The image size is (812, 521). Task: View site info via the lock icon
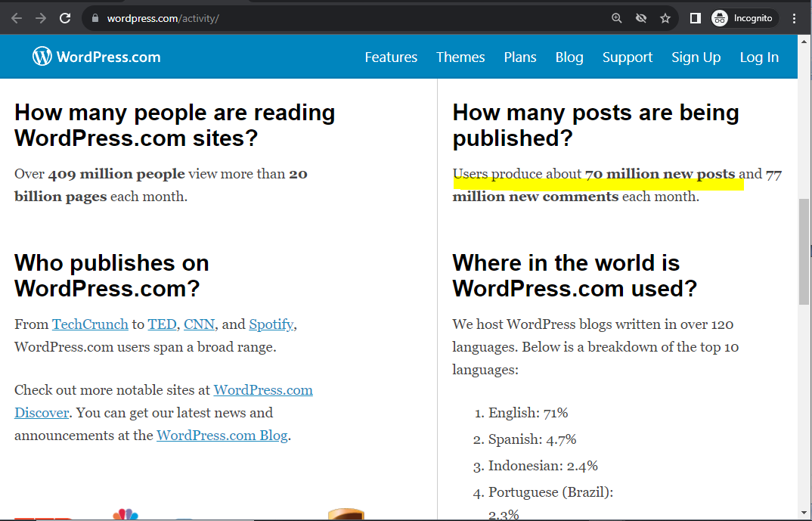[x=95, y=18]
